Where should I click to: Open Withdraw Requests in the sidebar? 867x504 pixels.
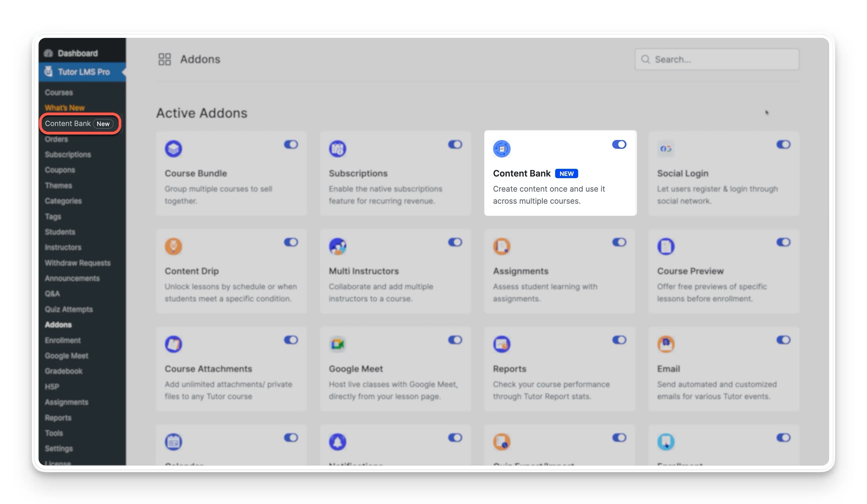(78, 263)
